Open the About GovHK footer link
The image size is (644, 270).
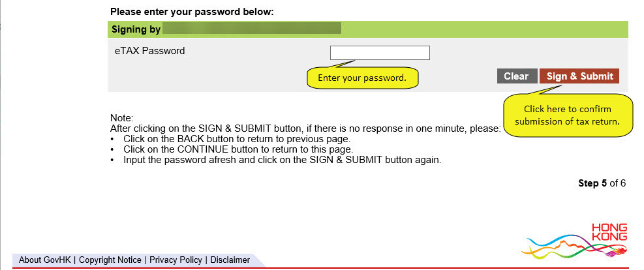45,260
